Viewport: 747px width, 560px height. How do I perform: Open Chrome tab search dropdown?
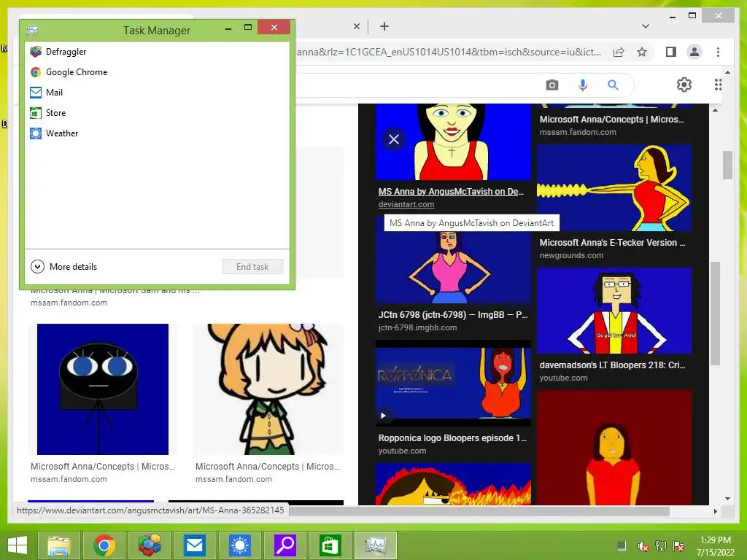click(x=646, y=26)
